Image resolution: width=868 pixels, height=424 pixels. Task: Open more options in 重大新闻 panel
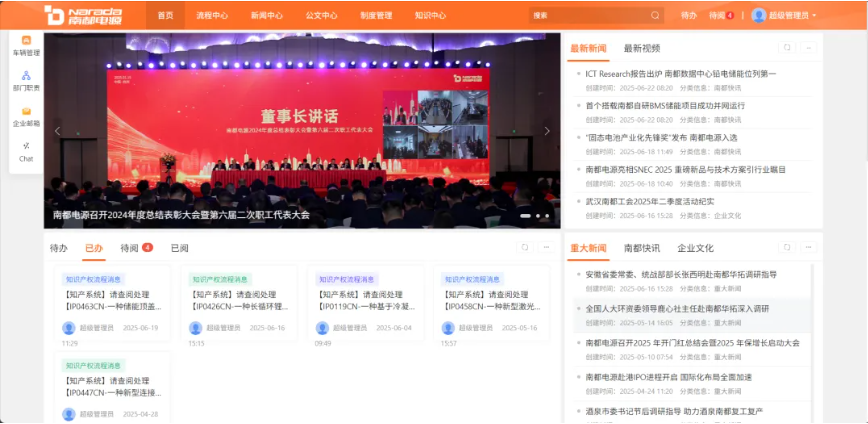(809, 247)
